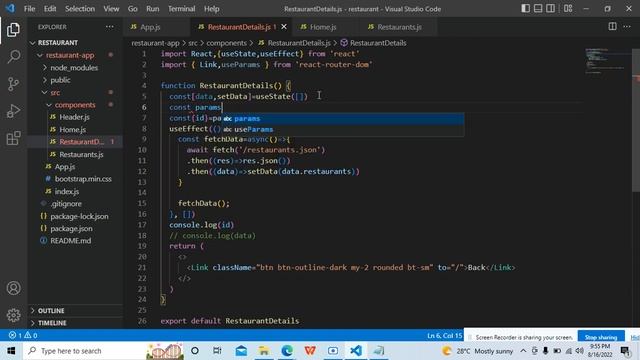
Task: Open the Run menu
Action: 153,9
